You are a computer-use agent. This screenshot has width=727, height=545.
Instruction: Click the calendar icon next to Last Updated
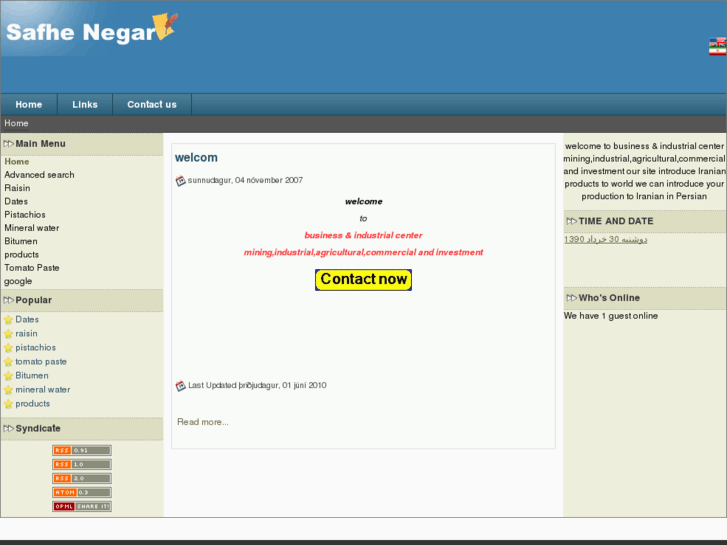point(181,385)
